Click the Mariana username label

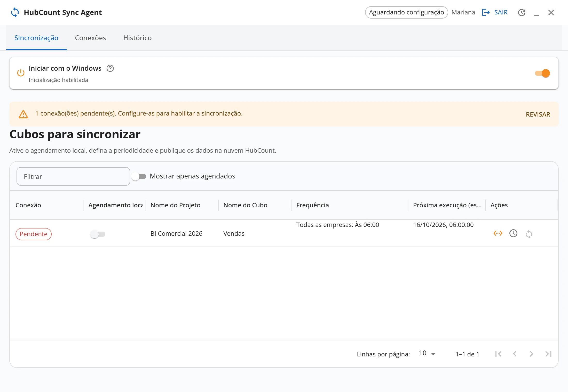(463, 12)
